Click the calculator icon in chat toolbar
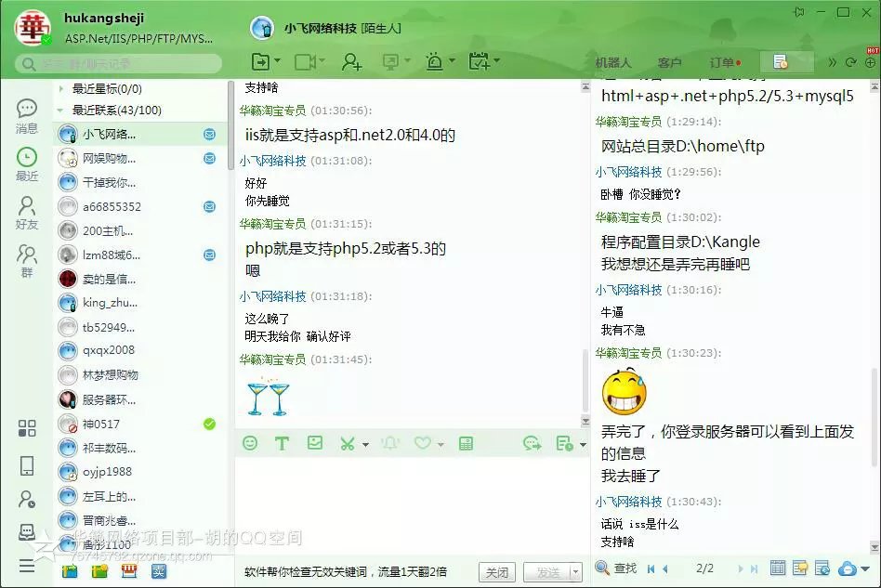881x588 pixels. pyautogui.click(x=466, y=444)
